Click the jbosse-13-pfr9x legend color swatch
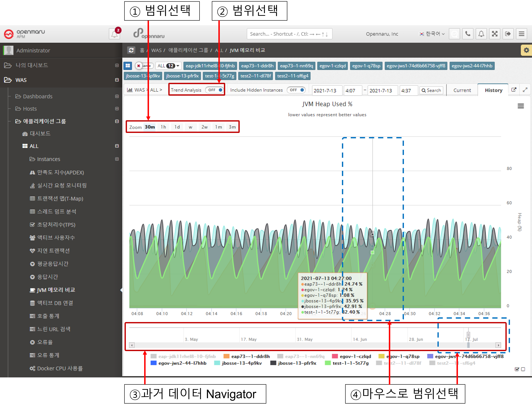This screenshot has height=408, width=532. pyautogui.click(x=273, y=363)
